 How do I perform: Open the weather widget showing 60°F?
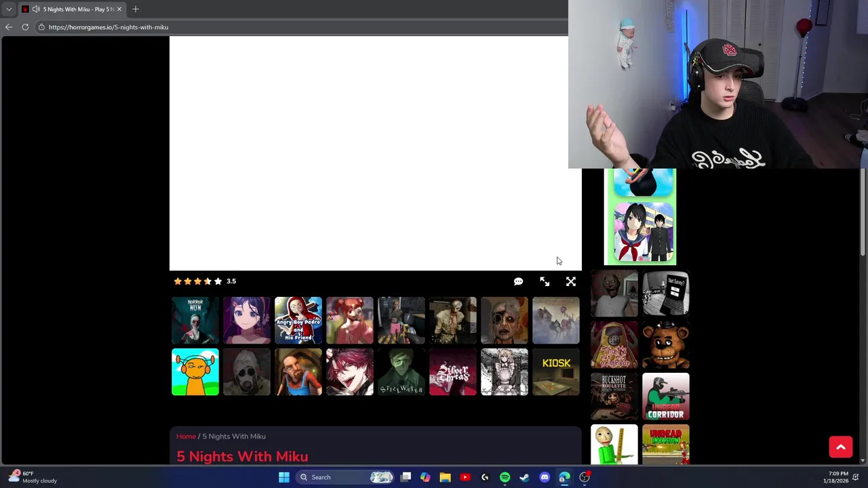(x=33, y=477)
